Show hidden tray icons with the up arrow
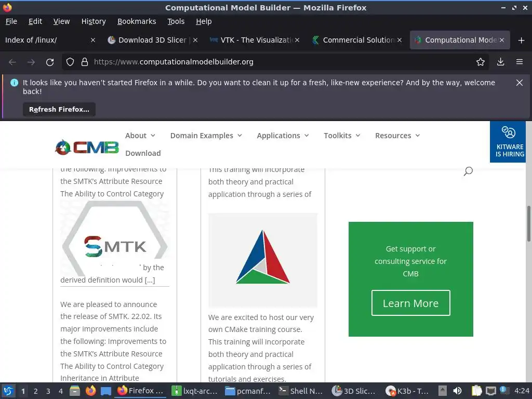Screen dimensions: 532x399 point(443,391)
